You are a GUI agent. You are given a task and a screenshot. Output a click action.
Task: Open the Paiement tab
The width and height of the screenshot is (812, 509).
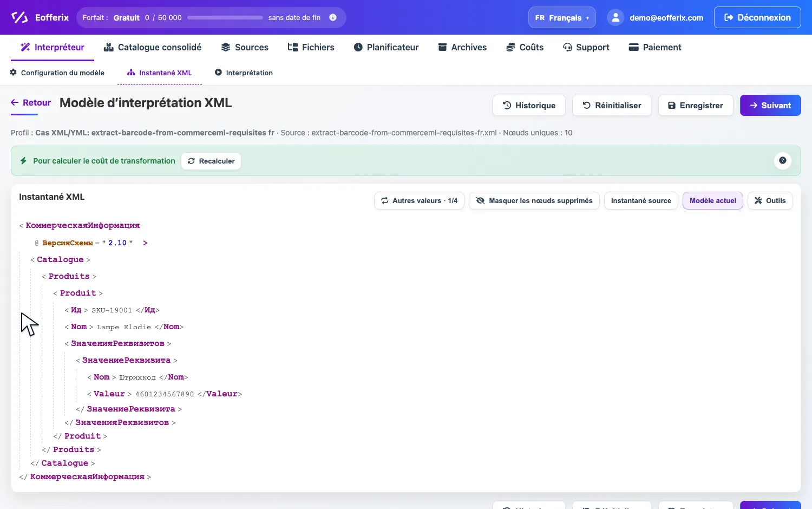[x=655, y=47]
